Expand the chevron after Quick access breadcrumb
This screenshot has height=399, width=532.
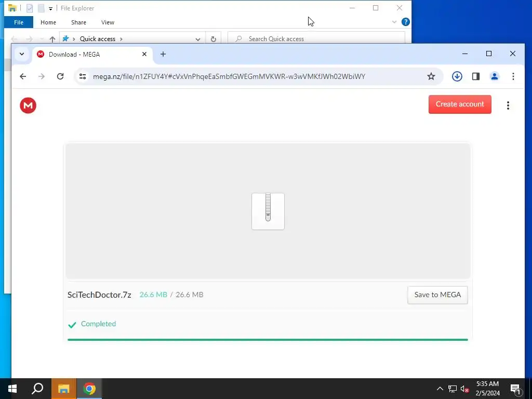(x=121, y=39)
